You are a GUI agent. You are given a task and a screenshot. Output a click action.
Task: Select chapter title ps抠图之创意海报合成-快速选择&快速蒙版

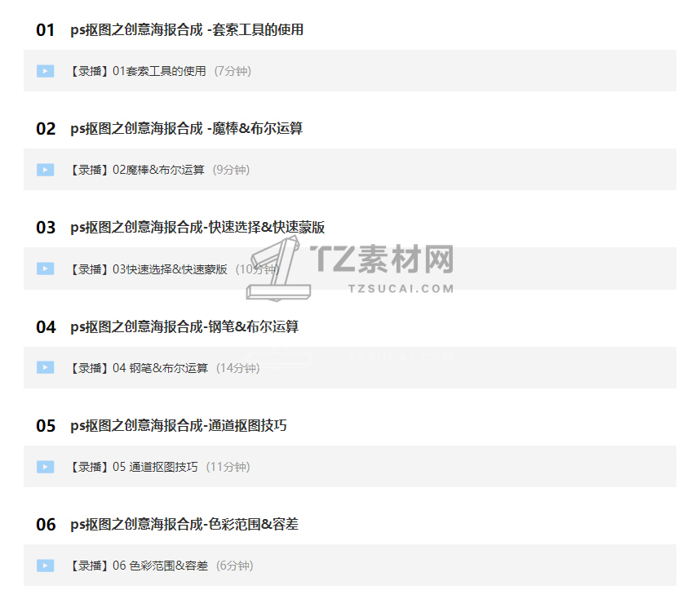(x=197, y=228)
